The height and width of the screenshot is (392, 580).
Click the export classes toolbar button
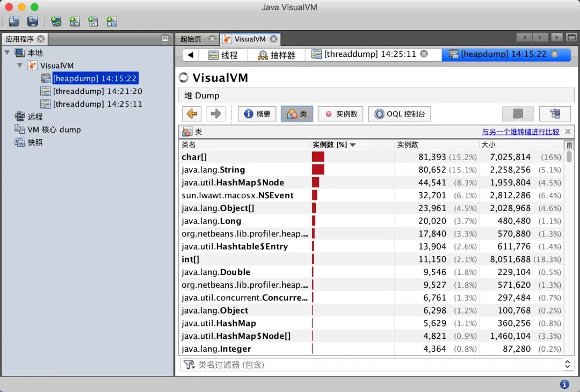pos(555,113)
